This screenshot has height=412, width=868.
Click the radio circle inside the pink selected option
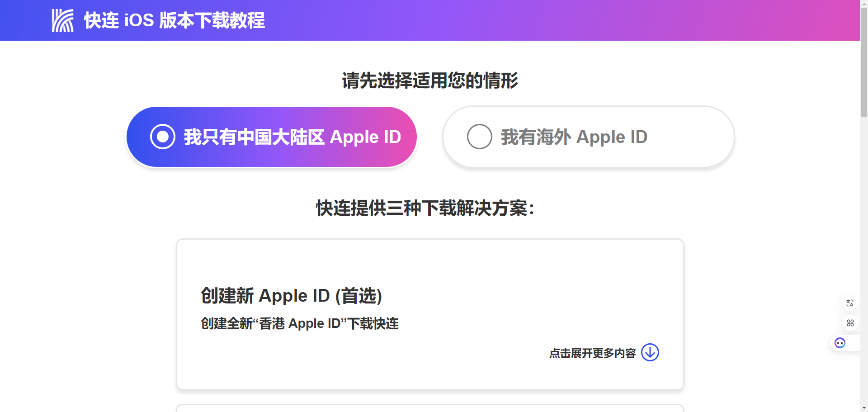point(162,136)
